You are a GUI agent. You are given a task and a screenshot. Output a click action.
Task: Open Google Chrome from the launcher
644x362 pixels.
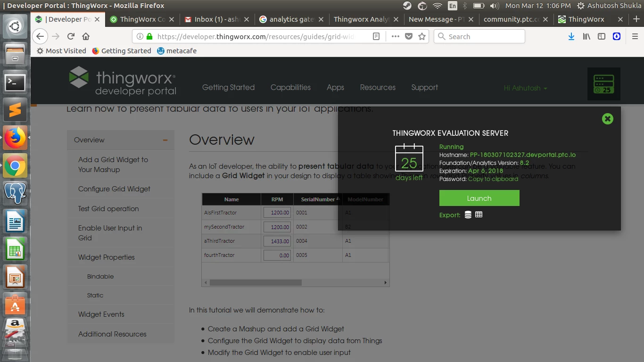[15, 165]
